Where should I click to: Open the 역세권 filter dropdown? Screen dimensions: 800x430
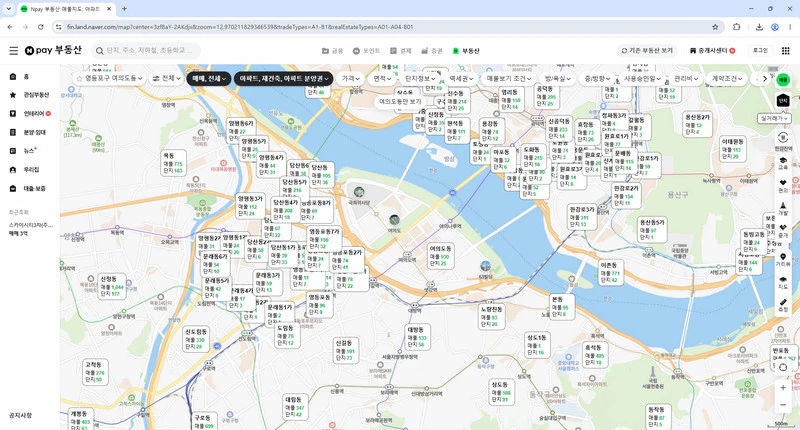coord(461,79)
